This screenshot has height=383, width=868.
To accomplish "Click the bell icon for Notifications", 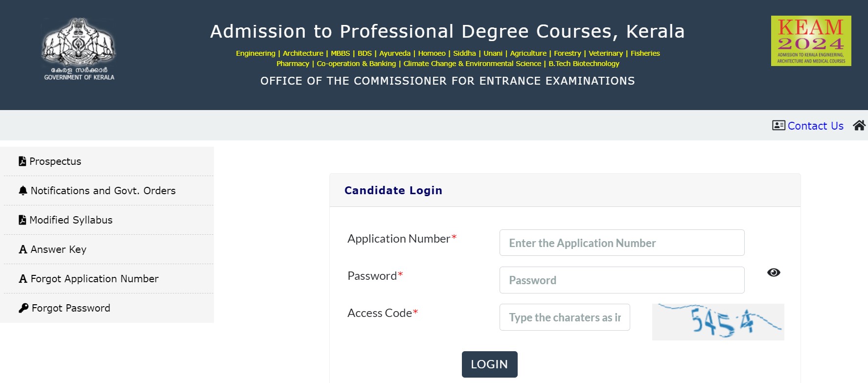I will point(23,191).
